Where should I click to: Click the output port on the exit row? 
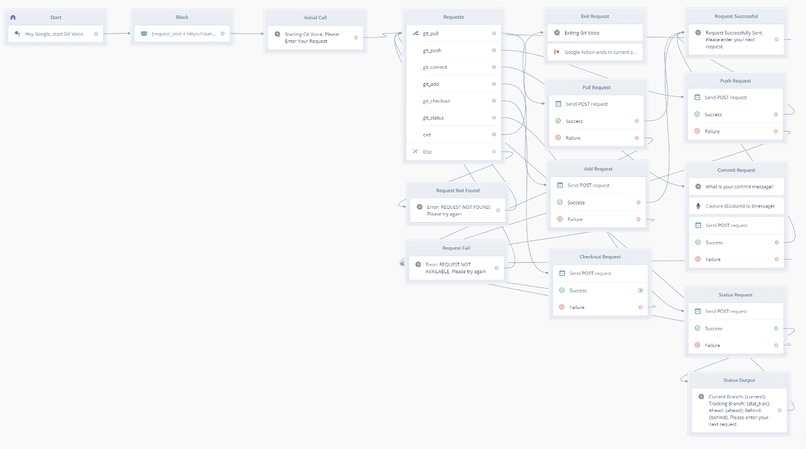click(x=493, y=134)
